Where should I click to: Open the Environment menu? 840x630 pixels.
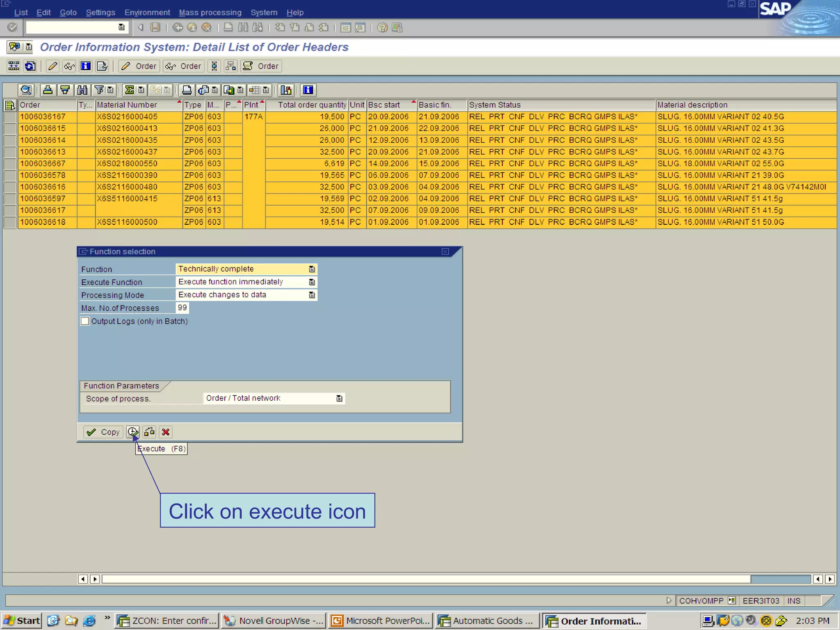[147, 12]
